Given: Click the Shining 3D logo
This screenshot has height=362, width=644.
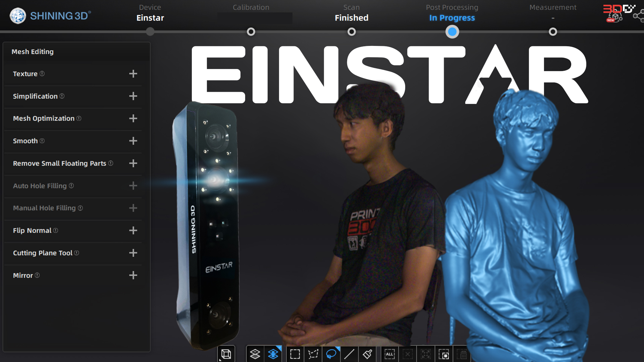Looking at the screenshot, I should 50,15.
